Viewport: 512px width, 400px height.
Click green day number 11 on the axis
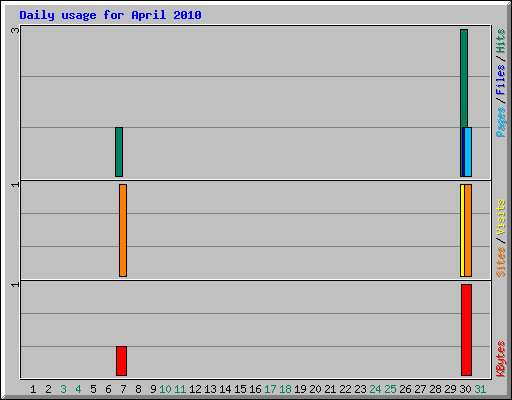point(180,389)
